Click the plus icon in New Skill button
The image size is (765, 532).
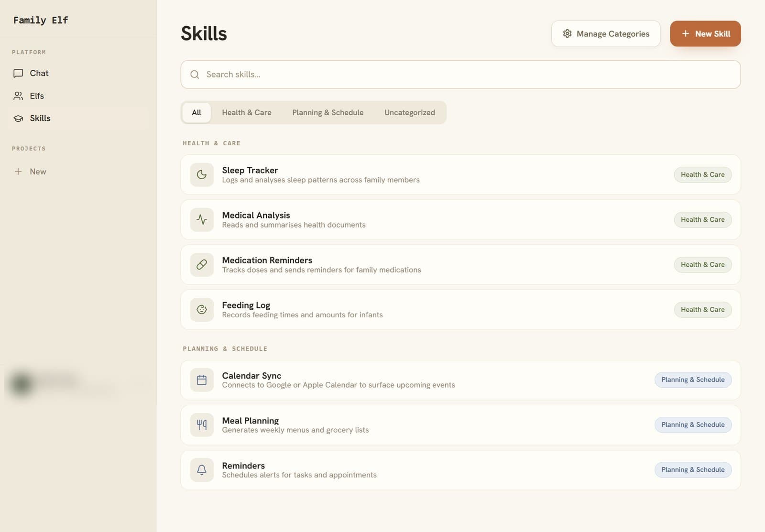coord(686,33)
